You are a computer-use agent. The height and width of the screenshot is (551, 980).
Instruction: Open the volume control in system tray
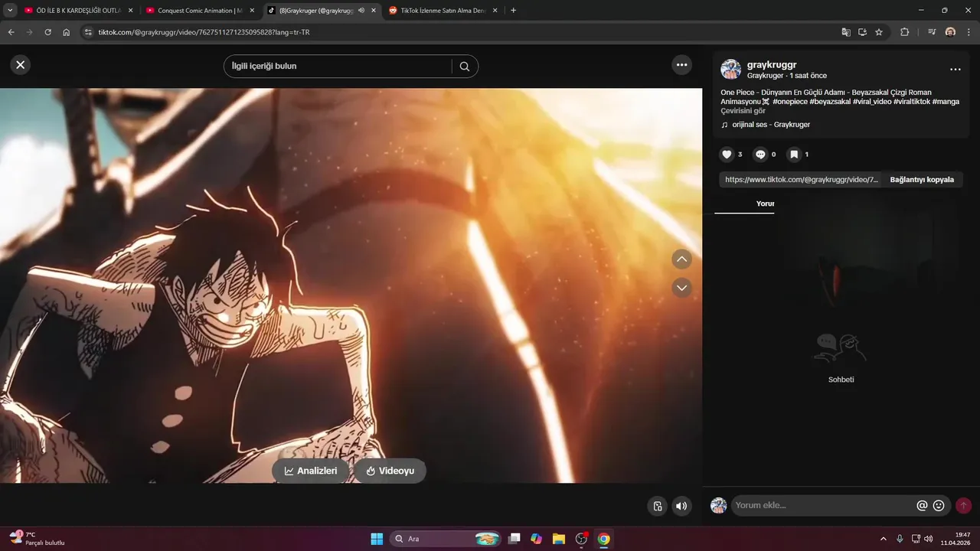coord(929,539)
